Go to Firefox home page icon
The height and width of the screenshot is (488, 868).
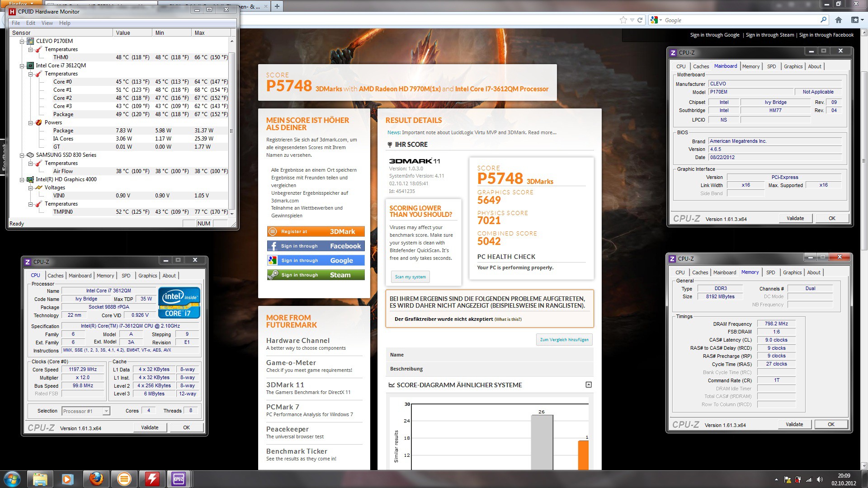[839, 20]
